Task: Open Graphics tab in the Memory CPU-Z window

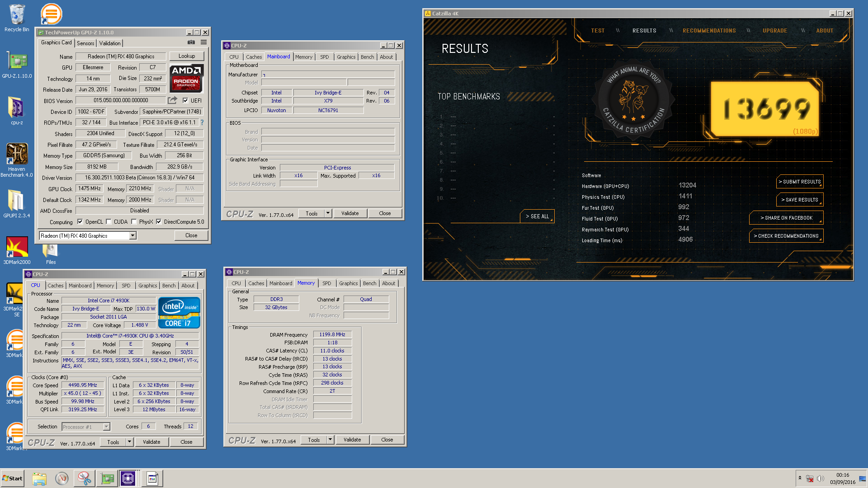Action: [348, 283]
